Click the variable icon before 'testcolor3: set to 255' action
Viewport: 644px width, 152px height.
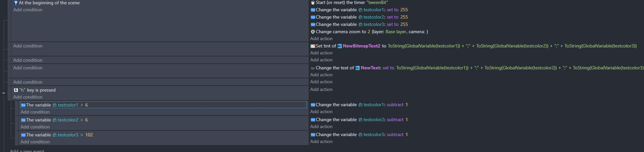[x=313, y=25]
